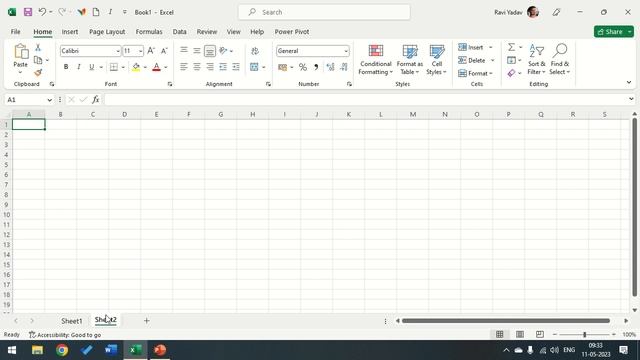Open the General number format dropdown
This screenshot has width=640, height=360.
[x=346, y=51]
